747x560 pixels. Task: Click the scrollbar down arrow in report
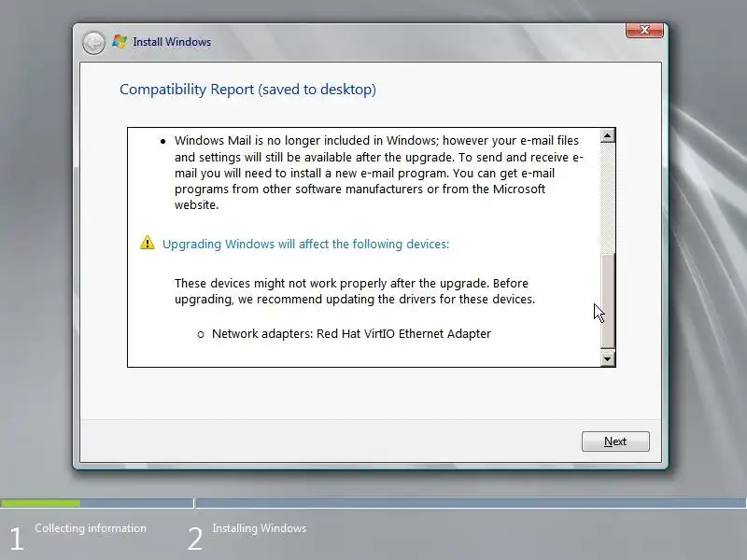point(608,358)
